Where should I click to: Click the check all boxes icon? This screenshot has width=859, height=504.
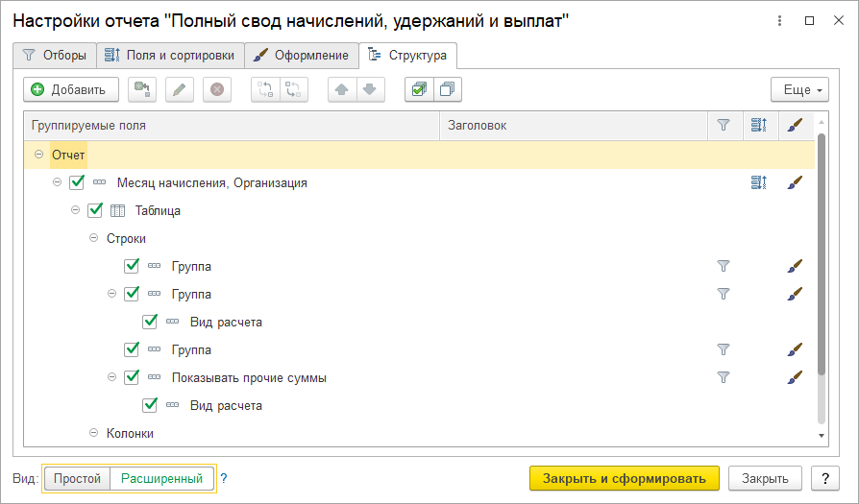click(419, 89)
